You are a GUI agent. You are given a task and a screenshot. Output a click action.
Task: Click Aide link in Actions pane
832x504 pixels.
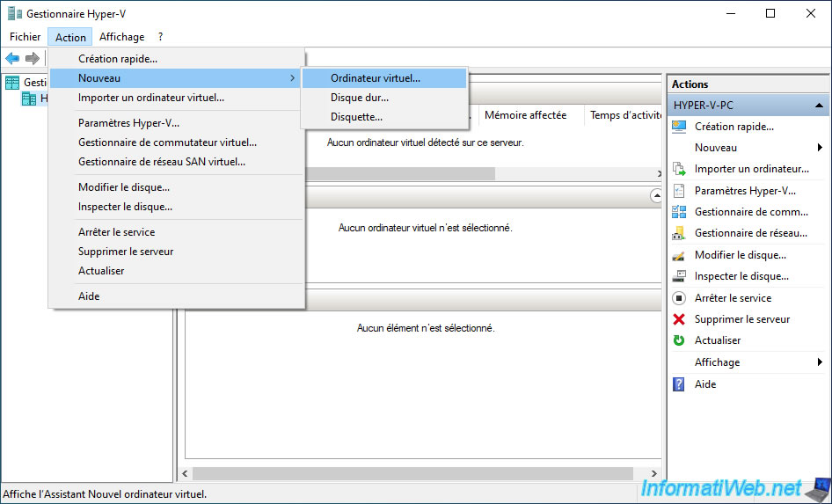click(705, 384)
